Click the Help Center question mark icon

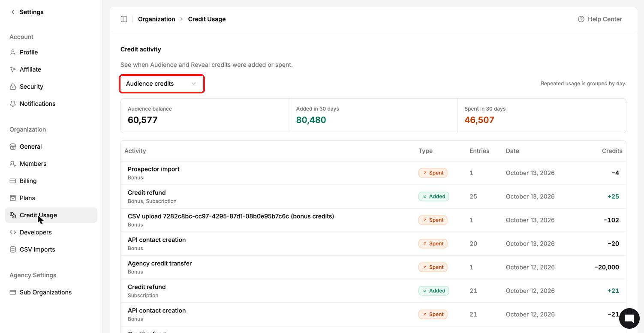[x=581, y=19]
